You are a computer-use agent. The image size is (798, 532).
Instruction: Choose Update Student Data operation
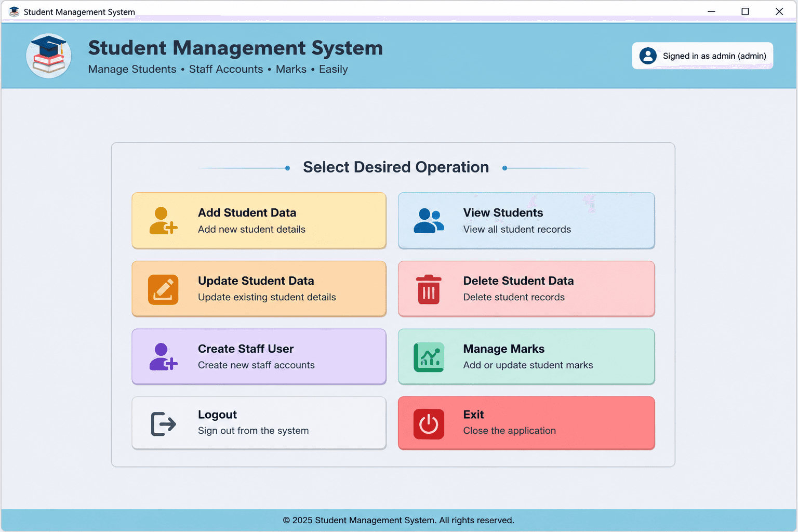coord(259,289)
